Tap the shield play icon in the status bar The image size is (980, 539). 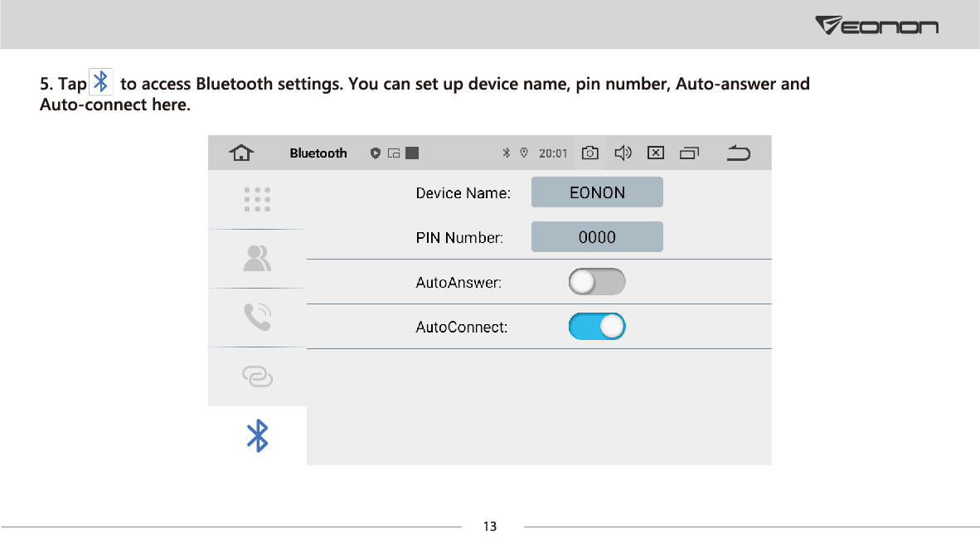[375, 153]
